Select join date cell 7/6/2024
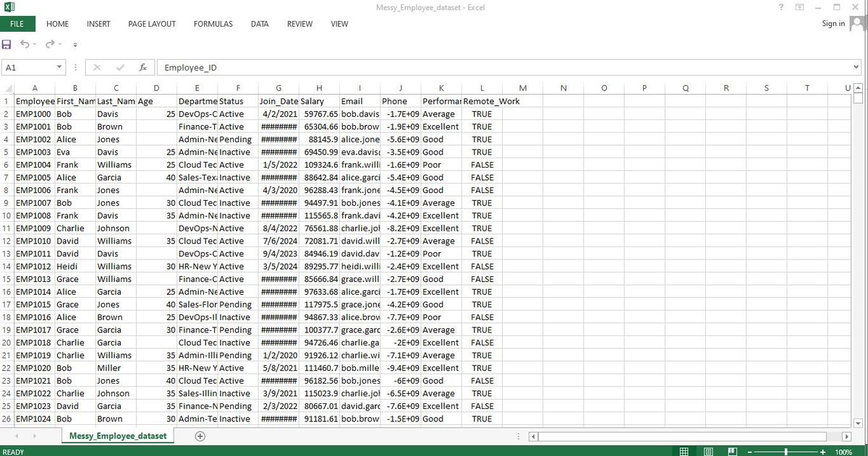This screenshot has width=868, height=456. click(278, 241)
